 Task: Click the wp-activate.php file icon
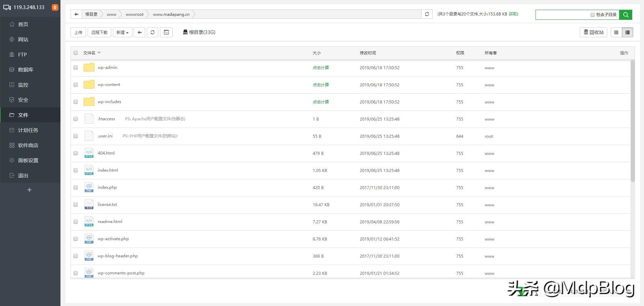(x=89, y=238)
